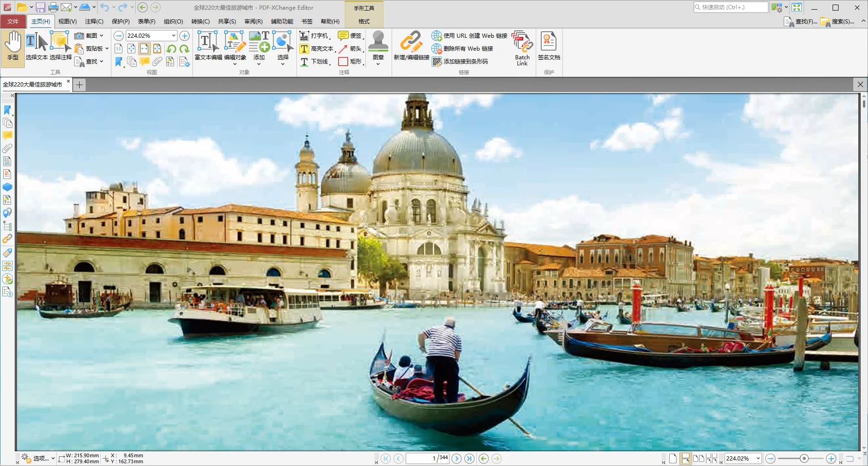Select the Hand tool (手型)

click(x=13, y=46)
